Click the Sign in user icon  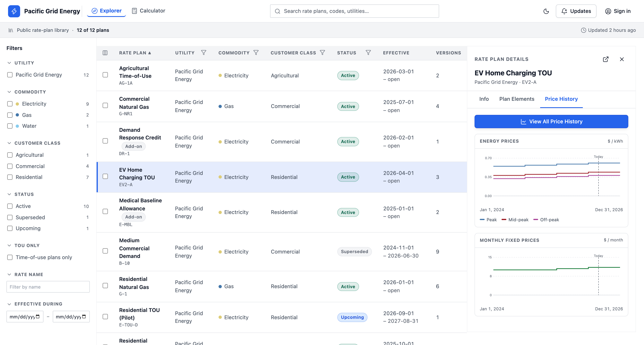point(608,11)
